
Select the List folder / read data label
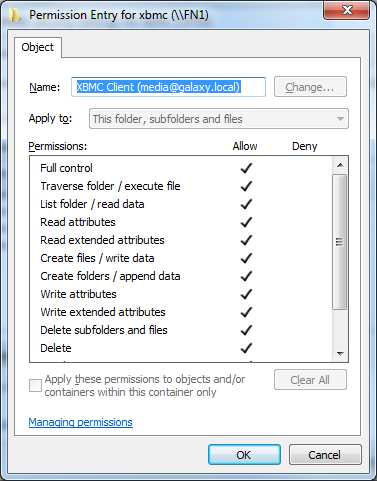click(92, 204)
